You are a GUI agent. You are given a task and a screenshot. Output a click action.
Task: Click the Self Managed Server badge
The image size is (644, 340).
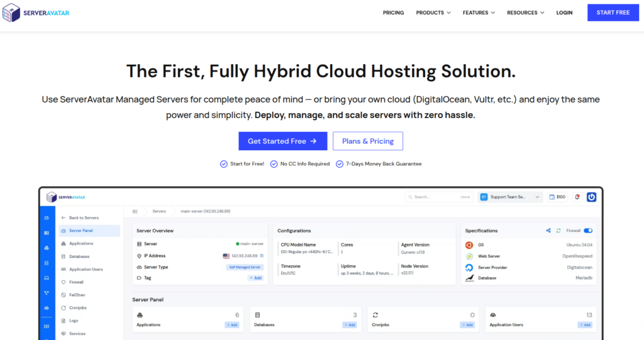click(x=245, y=267)
